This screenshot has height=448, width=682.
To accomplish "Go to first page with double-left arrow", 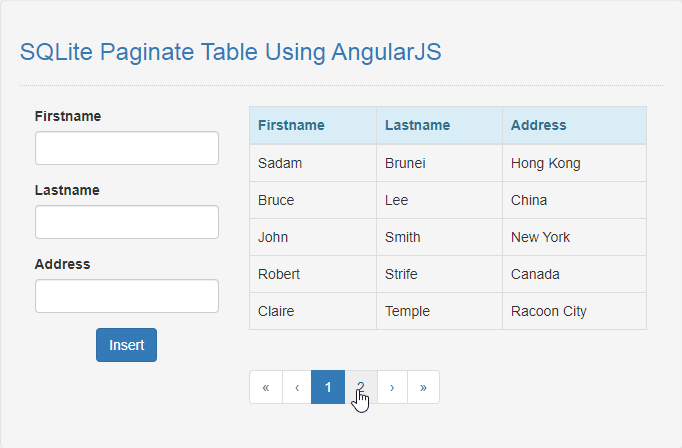I will point(266,387).
